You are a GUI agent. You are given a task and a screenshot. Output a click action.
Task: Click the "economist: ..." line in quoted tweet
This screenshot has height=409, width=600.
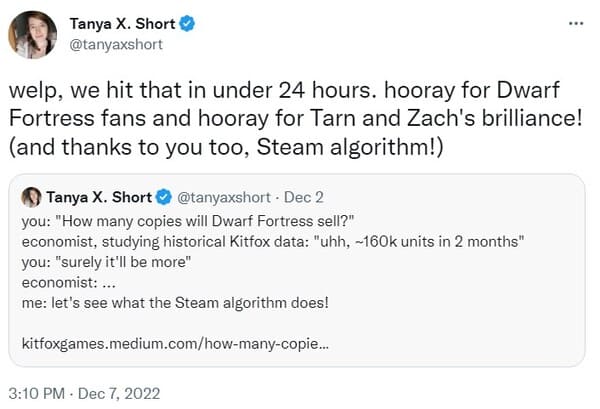click(68, 283)
